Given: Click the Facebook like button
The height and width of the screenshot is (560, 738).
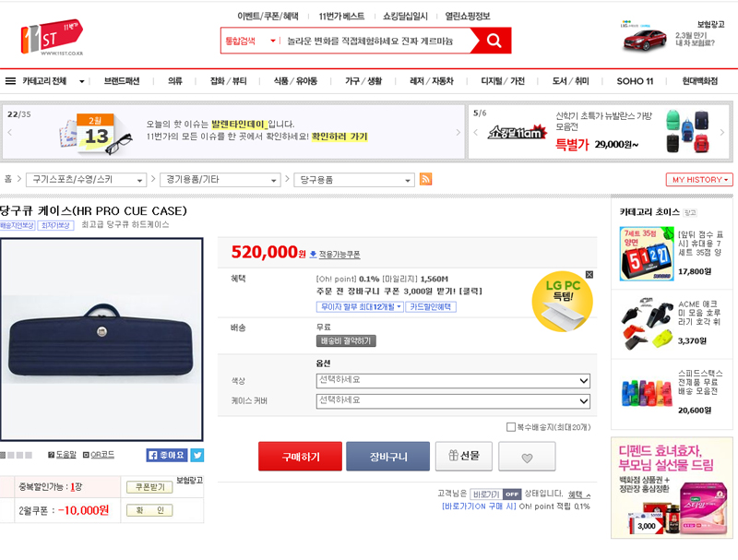Looking at the screenshot, I should point(167,455).
